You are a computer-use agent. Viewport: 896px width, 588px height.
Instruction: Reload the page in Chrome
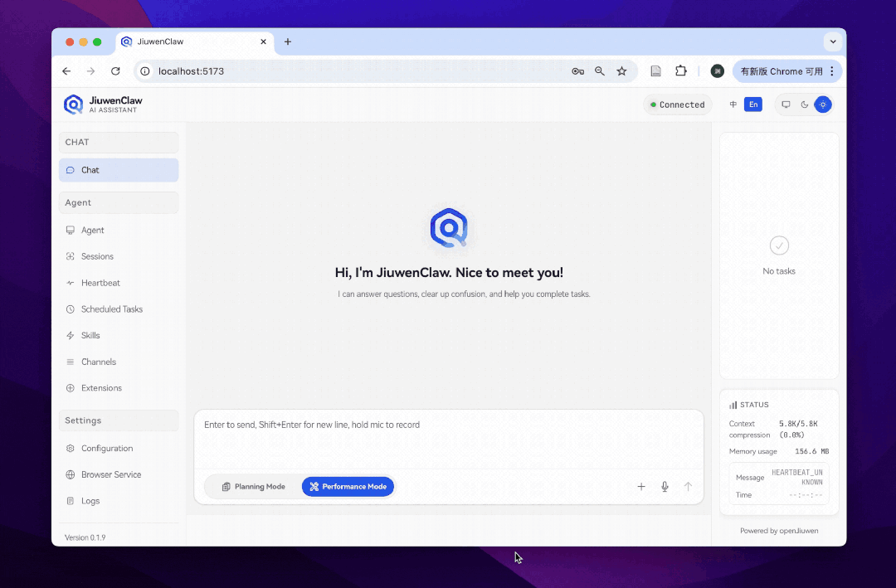115,70
